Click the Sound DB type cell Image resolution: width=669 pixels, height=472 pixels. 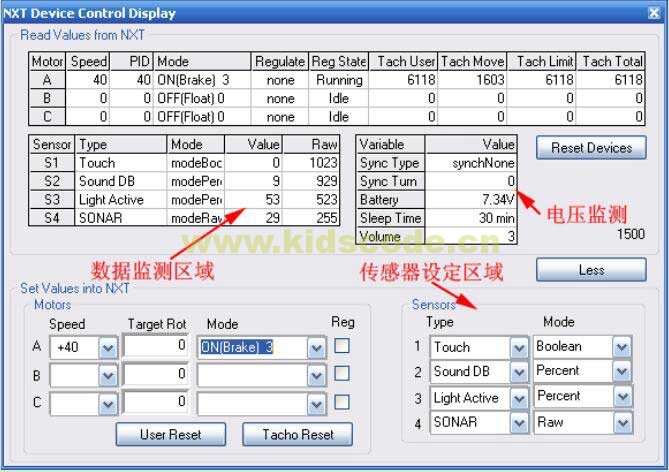pos(121,181)
